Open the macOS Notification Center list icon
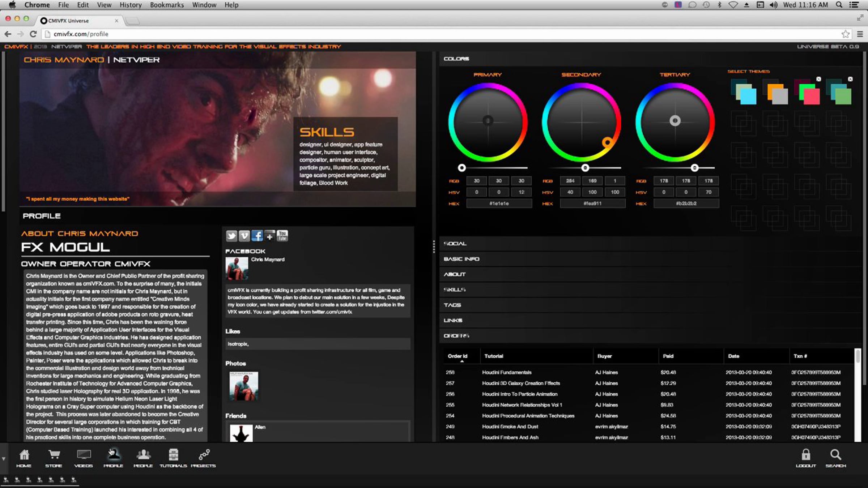The height and width of the screenshot is (488, 868). click(x=854, y=5)
